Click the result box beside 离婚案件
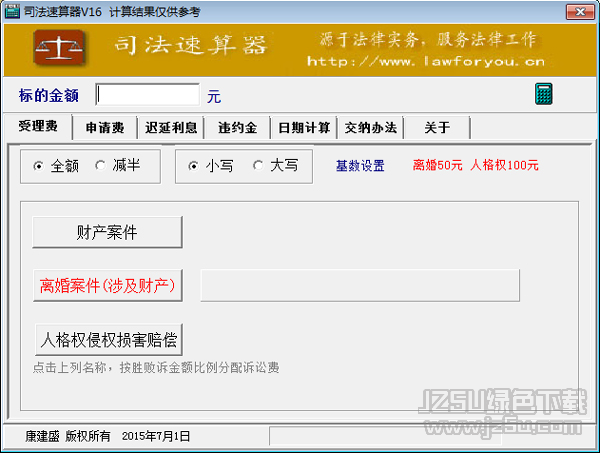 click(x=360, y=285)
